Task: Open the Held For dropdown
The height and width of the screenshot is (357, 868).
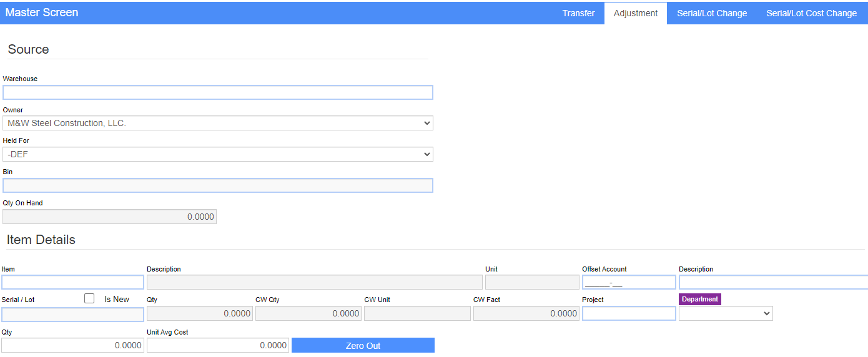Action: click(218, 154)
